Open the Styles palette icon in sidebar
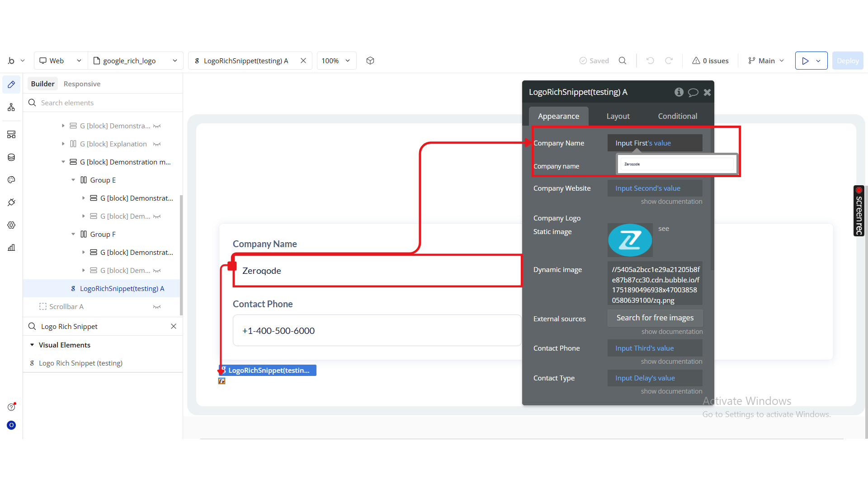Screen dimensions: 868x488 coord(11,180)
